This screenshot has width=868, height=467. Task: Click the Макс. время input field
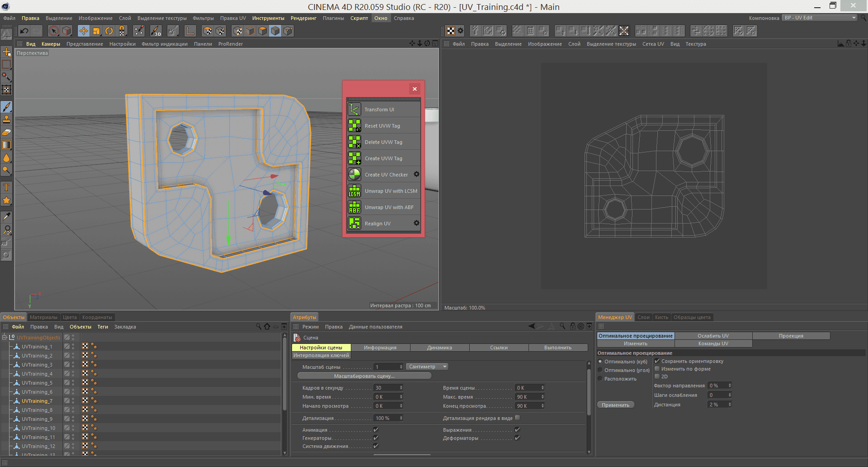(530, 397)
